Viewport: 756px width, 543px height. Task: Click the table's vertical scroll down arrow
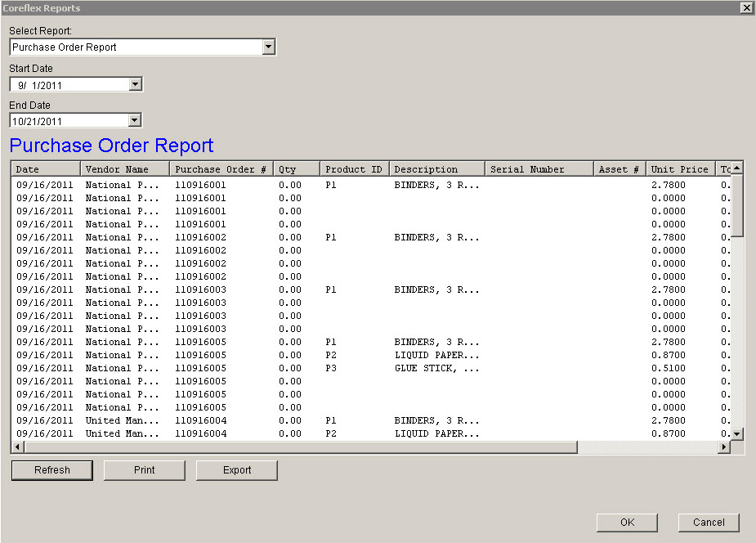pyautogui.click(x=736, y=433)
